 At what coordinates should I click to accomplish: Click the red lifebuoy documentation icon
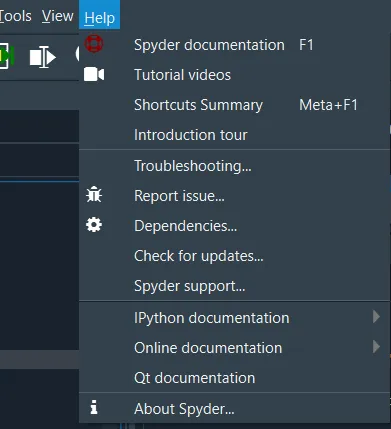click(94, 44)
